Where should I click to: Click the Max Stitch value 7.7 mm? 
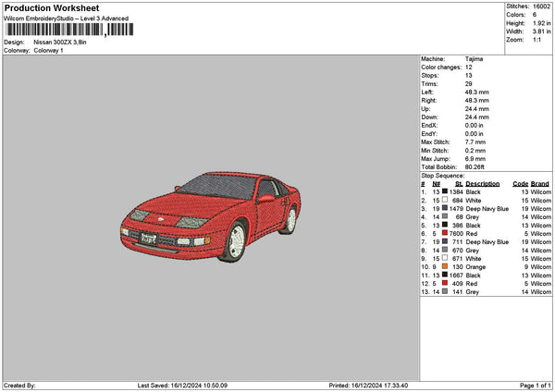click(475, 141)
